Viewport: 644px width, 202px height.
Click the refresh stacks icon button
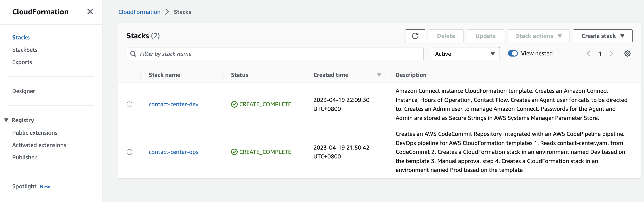pyautogui.click(x=415, y=36)
